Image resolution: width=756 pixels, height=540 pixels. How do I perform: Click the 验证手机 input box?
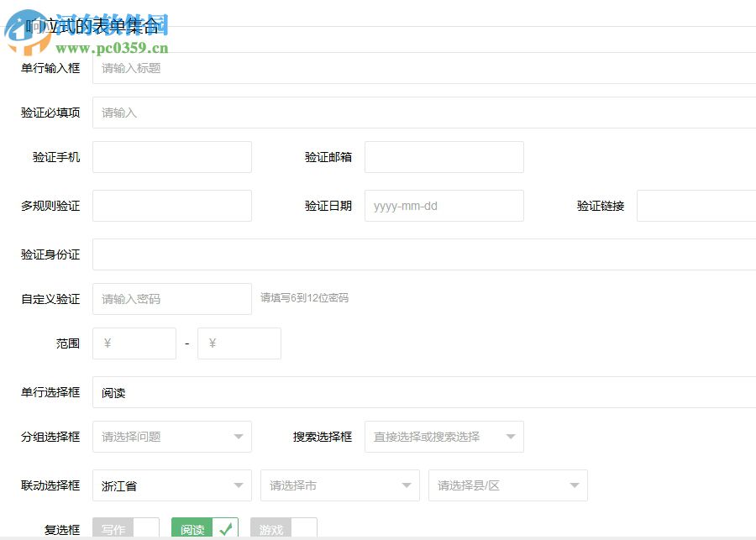pos(172,157)
